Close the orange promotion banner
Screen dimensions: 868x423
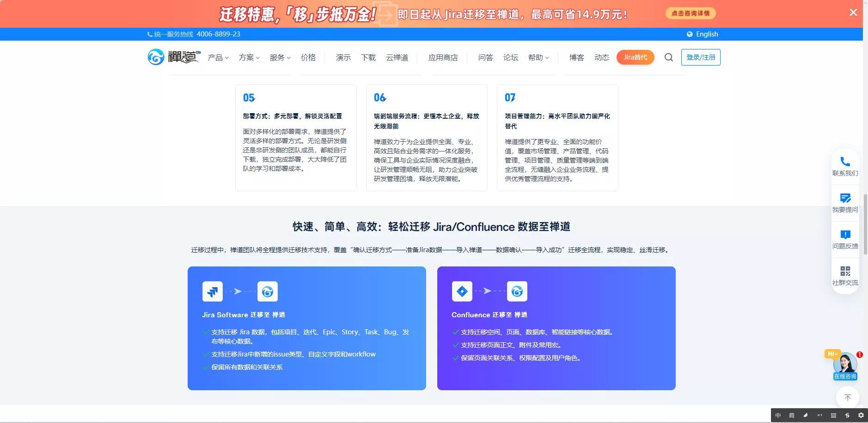tap(853, 12)
